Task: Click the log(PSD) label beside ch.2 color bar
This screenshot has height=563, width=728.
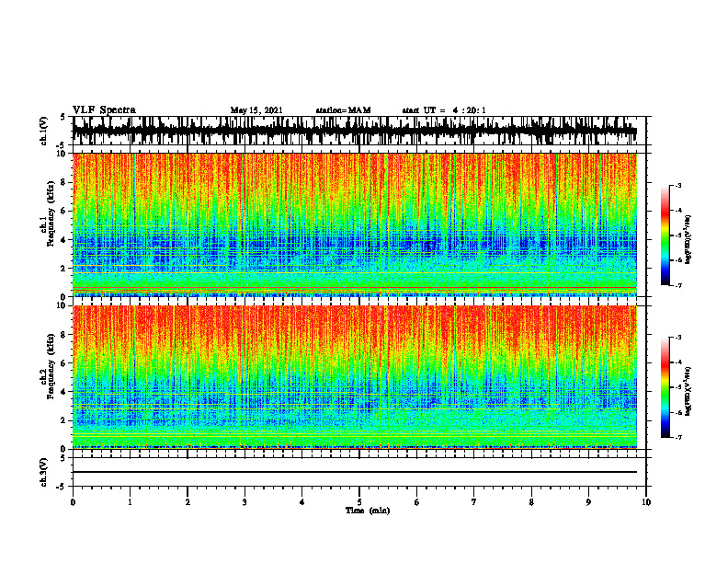Action: (688, 391)
